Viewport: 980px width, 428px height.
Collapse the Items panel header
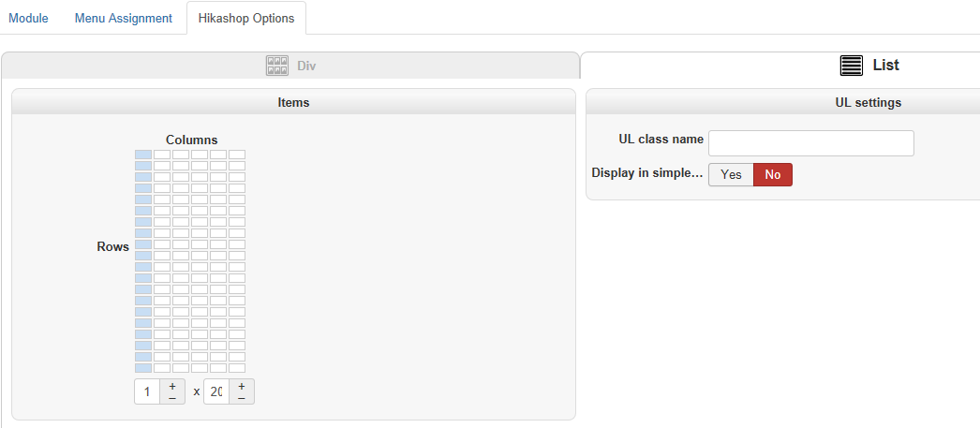[293, 102]
